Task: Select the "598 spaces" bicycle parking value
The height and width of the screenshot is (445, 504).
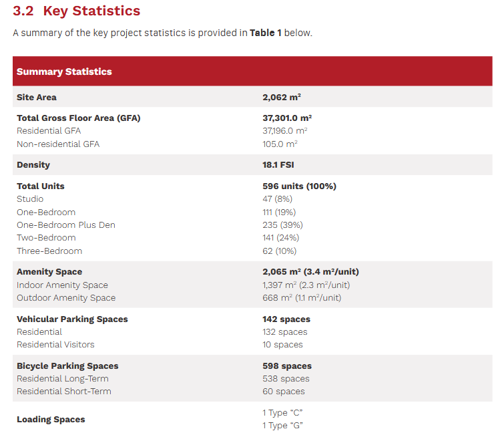Action: coord(287,366)
